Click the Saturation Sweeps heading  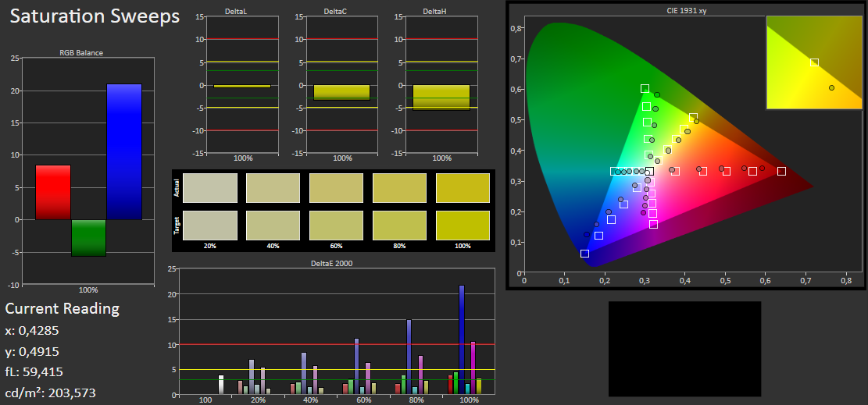click(x=95, y=16)
